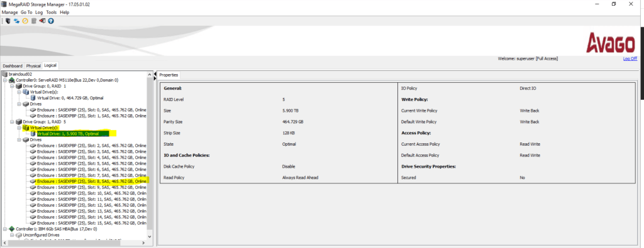Viewport: 644px width, 248px height.
Task: Collapse Controller0 ServeRAID M5110e node
Action: click(4, 80)
